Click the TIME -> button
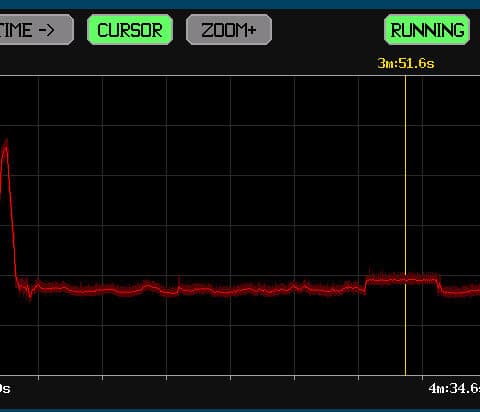This screenshot has height=412, width=480. [x=36, y=30]
